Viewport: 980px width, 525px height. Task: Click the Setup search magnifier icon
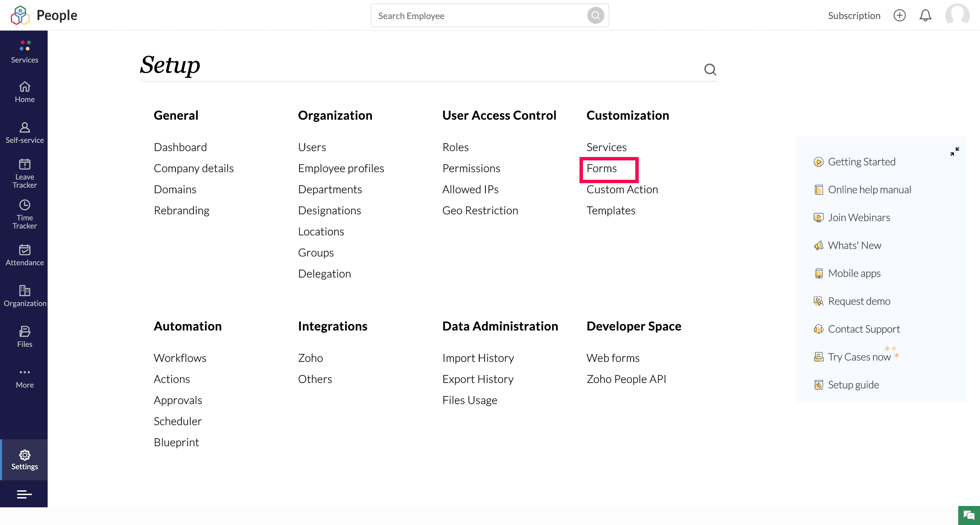click(x=710, y=69)
